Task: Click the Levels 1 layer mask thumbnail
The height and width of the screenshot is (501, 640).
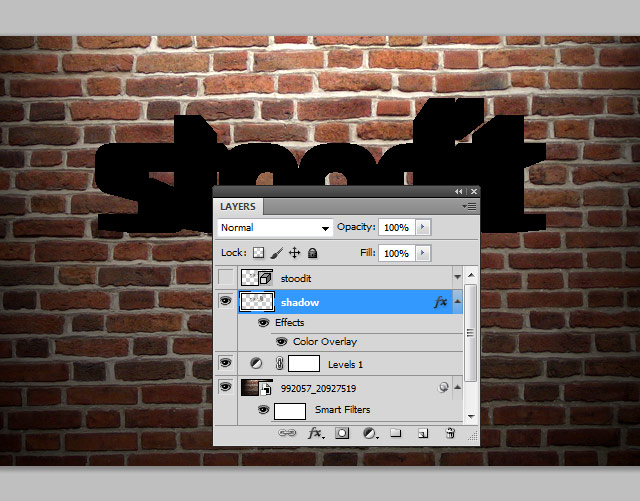Action: (x=304, y=363)
